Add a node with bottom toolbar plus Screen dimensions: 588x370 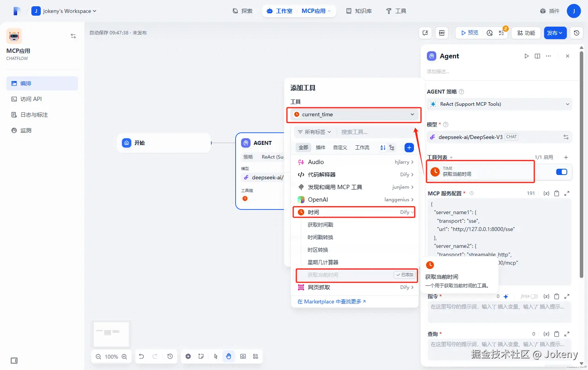click(188, 356)
